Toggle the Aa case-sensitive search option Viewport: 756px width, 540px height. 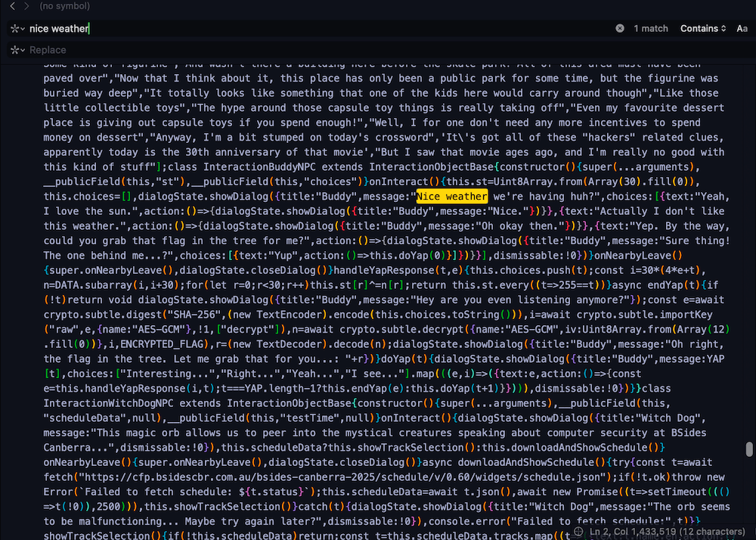(x=742, y=29)
